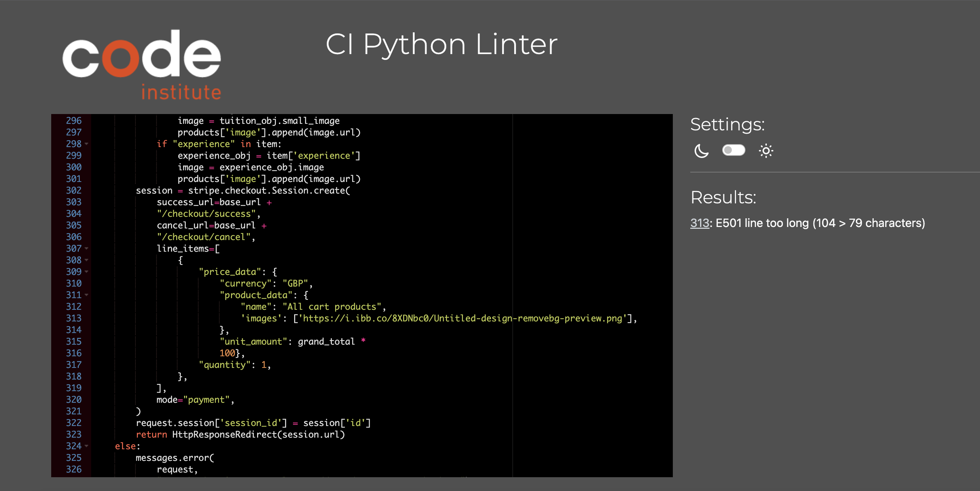Click the "quantity": 1 code line
The height and width of the screenshot is (491, 980).
(235, 365)
